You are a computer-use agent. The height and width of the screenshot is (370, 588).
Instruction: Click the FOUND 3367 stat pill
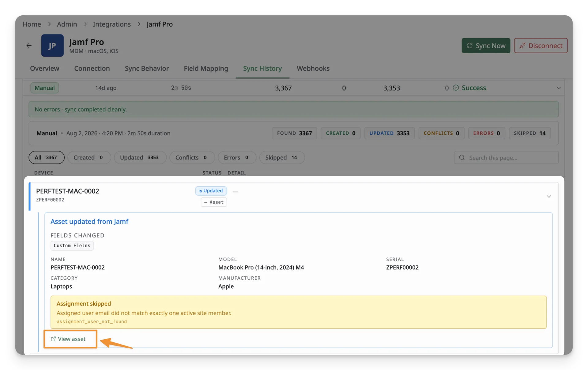[x=294, y=133]
